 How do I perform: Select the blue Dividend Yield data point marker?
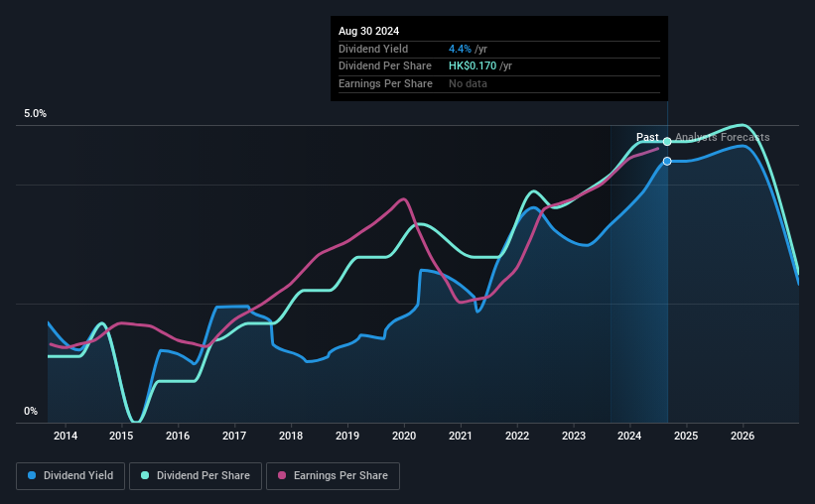pyautogui.click(x=667, y=161)
